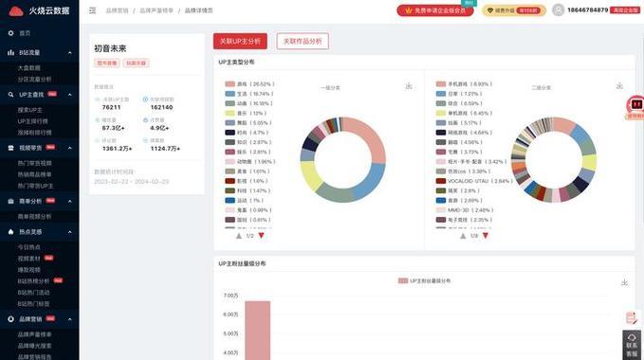Open 搜索UP主 in the sidebar
Viewport: 644px width, 360px height.
[x=29, y=110]
